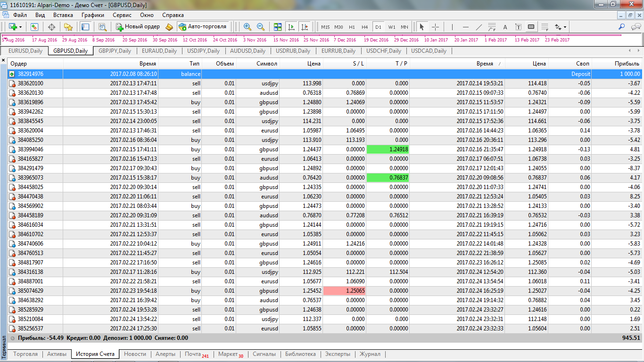Screen dimensions: 644x362
Task: Click the Новый ордер button
Action: coord(138,27)
